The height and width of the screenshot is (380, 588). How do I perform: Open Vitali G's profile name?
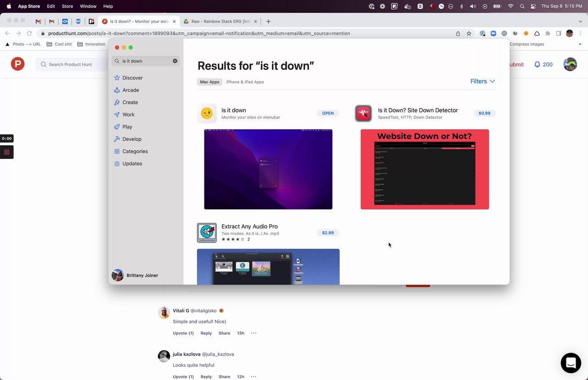181,311
